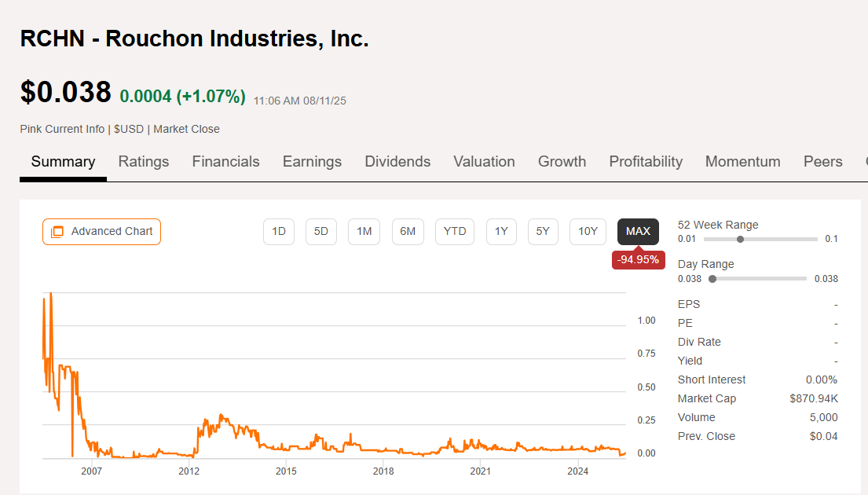Click the Volume value 5,000
The width and height of the screenshot is (868, 495).
point(823,417)
